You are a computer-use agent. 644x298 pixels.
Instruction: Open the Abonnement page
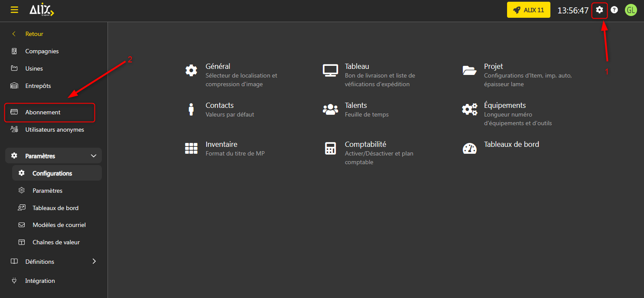[x=43, y=112]
